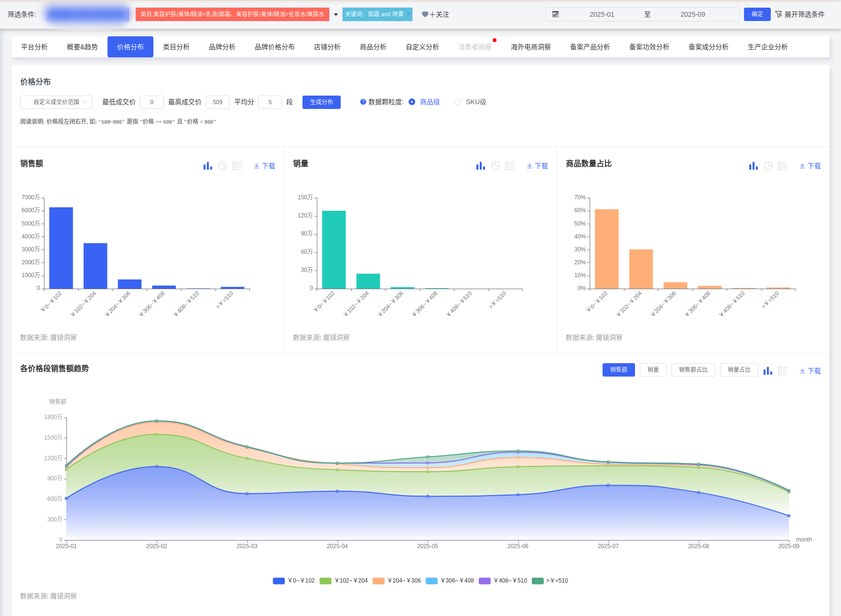Switch to 品牌分析 tab

(222, 47)
